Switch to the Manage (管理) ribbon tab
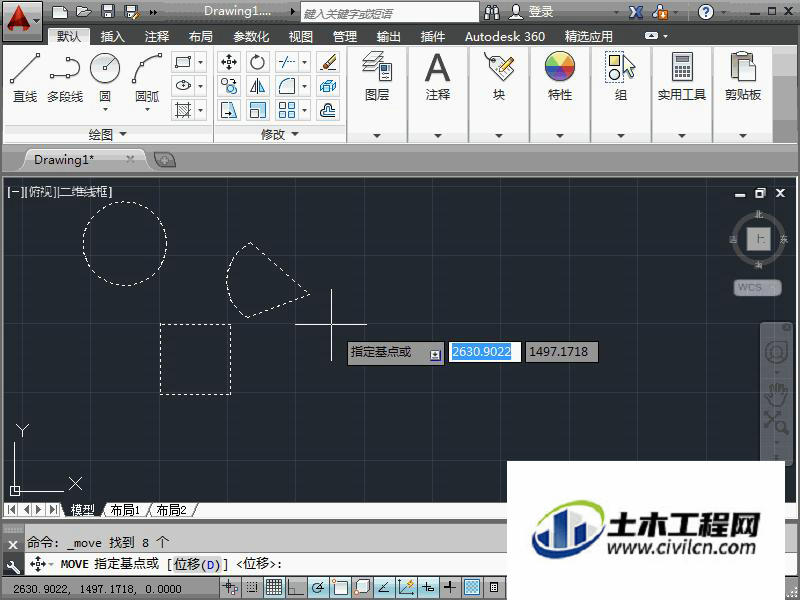This screenshot has height=600, width=800. point(344,36)
